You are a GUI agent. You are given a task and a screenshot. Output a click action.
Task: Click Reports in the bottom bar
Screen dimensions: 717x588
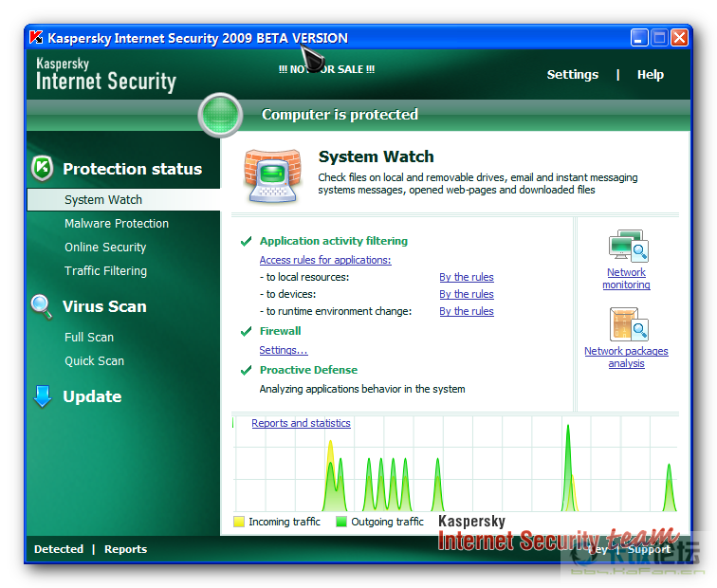pyautogui.click(x=125, y=549)
